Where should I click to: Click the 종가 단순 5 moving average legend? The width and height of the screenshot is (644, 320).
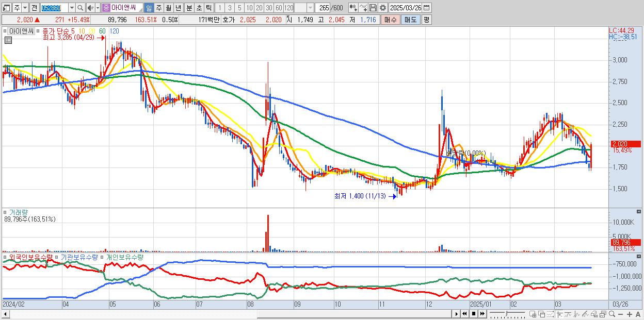coord(59,31)
